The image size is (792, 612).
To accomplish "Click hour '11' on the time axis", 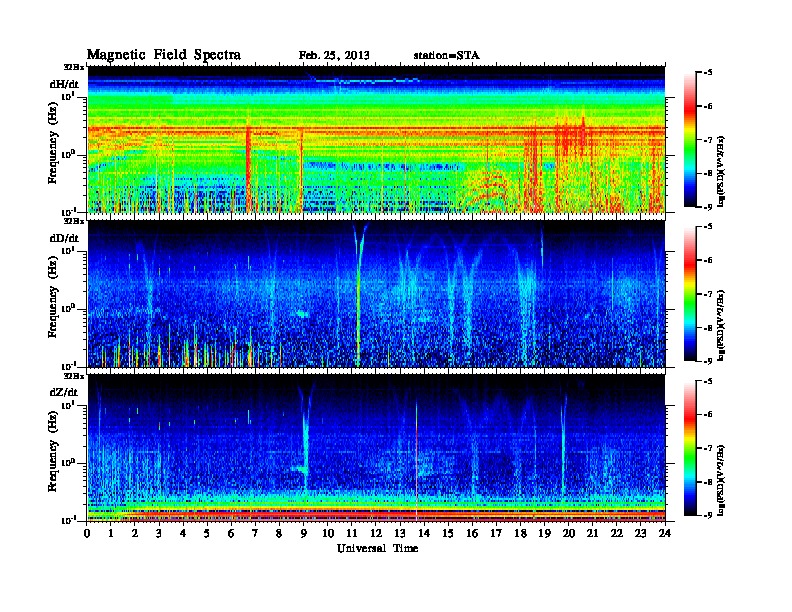I will click(x=352, y=533).
